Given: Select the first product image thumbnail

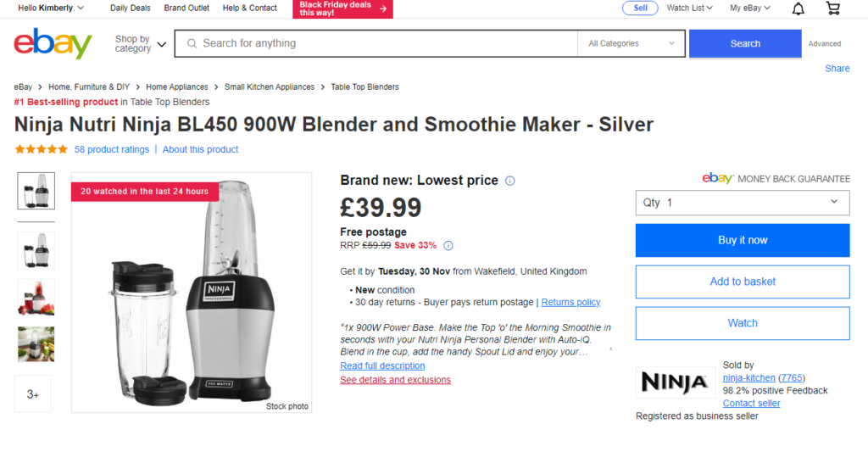Looking at the screenshot, I should (36, 191).
